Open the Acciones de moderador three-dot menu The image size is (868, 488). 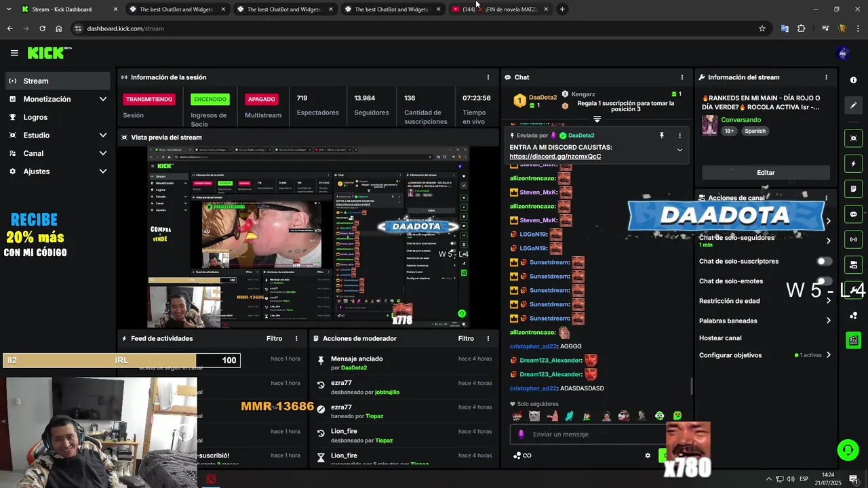(x=488, y=338)
